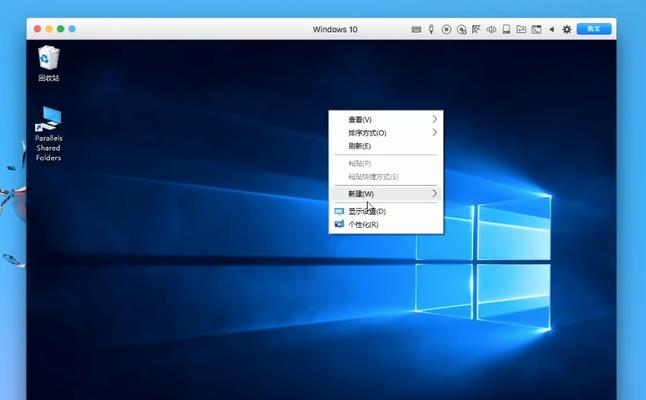Click the CD/DVD disc icon in toolbar
This screenshot has height=400, width=646.
point(446,29)
